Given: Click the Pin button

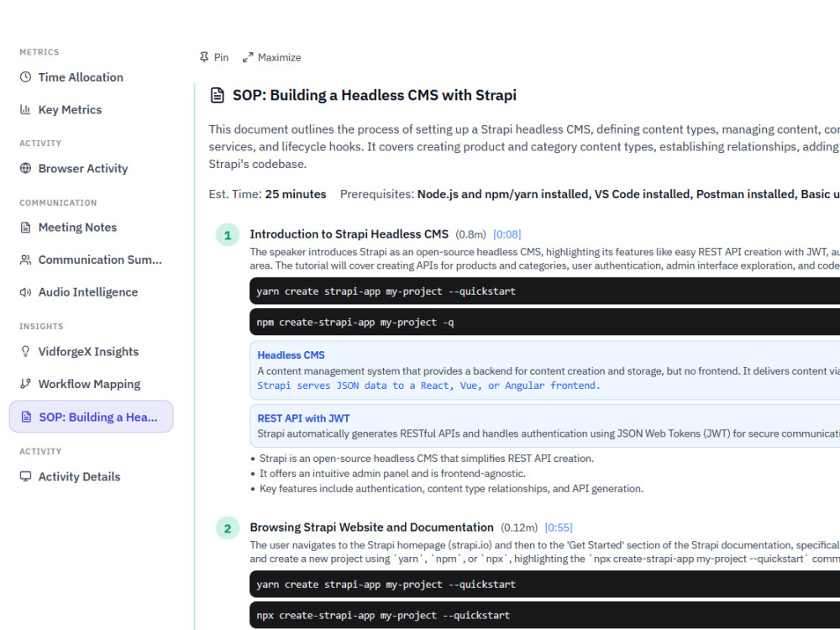Looking at the screenshot, I should click(x=214, y=57).
